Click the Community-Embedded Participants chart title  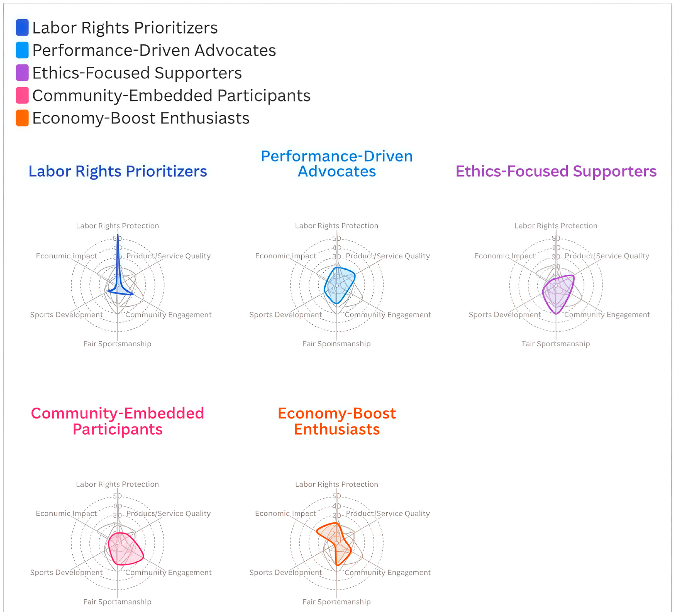pyautogui.click(x=118, y=421)
